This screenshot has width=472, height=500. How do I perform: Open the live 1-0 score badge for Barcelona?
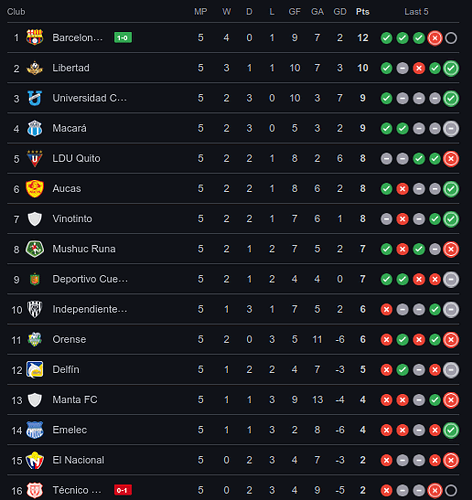tap(123, 38)
